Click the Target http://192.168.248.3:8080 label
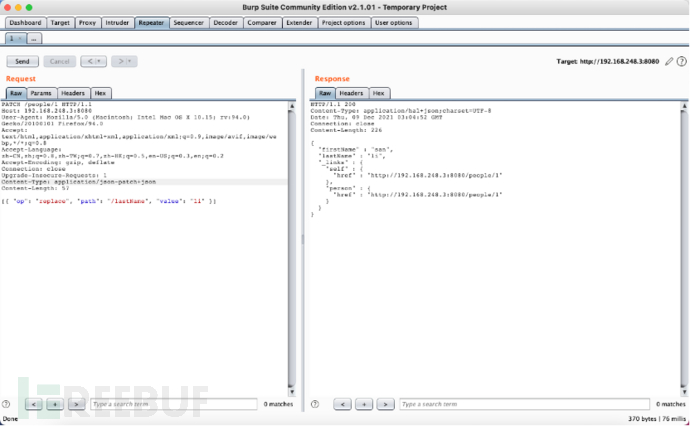Viewport: 690px width, 426px height. pyautogui.click(x=608, y=62)
